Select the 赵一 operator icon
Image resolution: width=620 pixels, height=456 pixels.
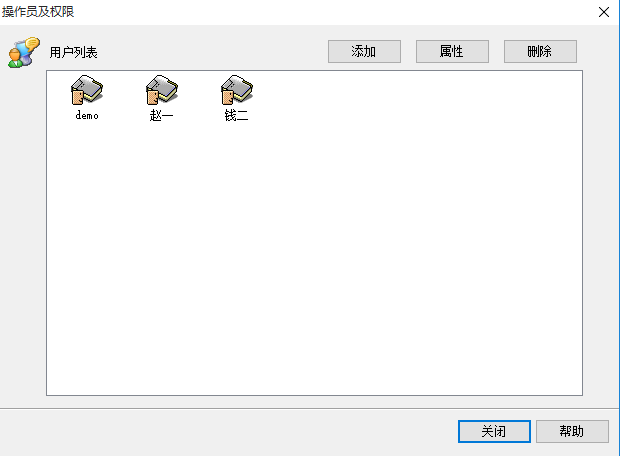162,90
